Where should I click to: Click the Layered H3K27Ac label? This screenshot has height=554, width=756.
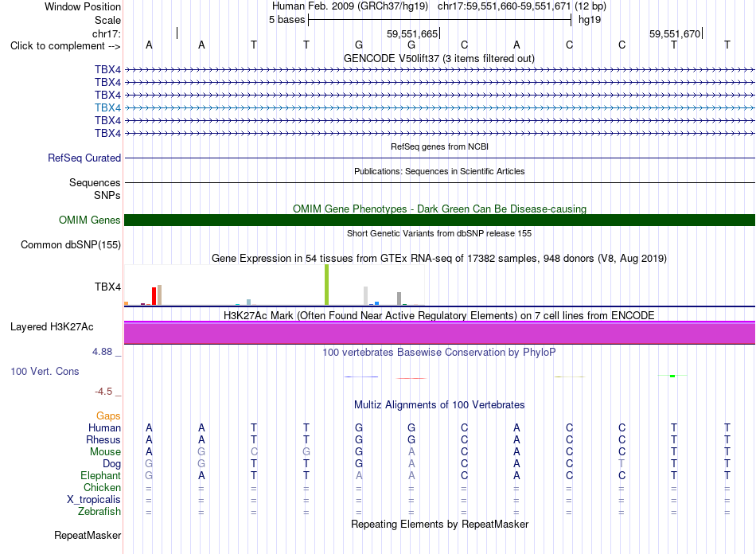52,327
